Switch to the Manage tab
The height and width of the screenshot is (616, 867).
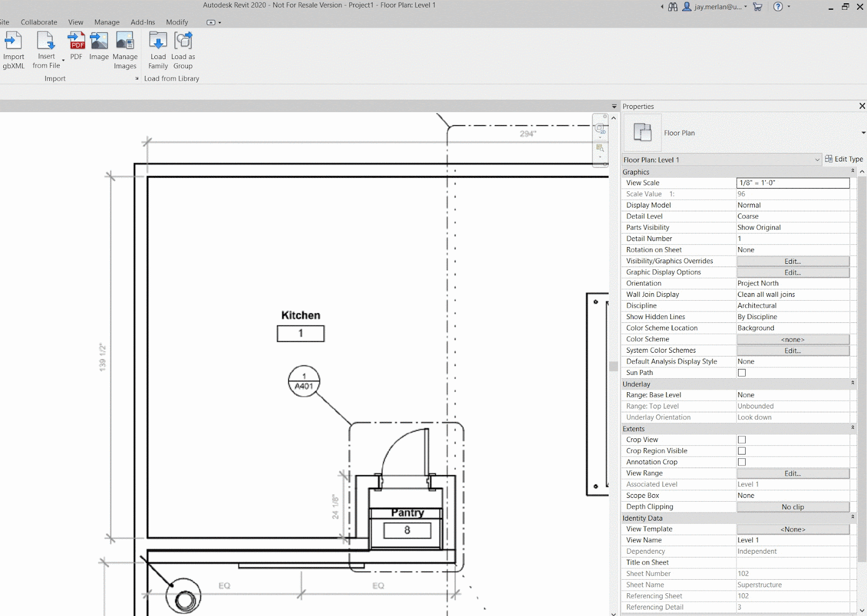[107, 22]
